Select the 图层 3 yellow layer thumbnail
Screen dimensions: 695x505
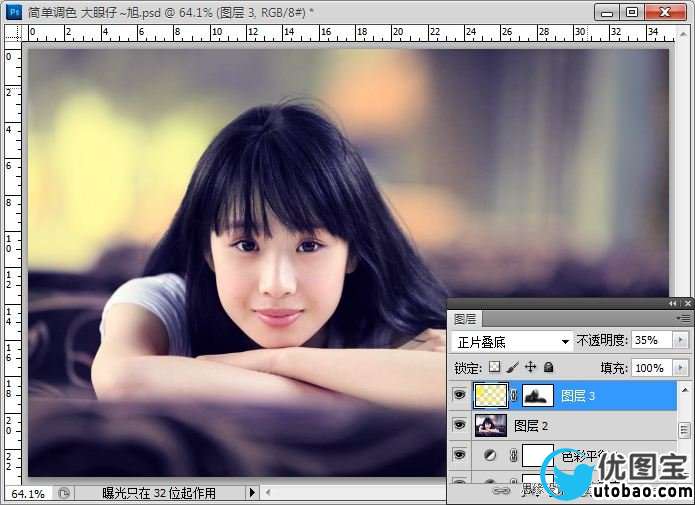491,395
